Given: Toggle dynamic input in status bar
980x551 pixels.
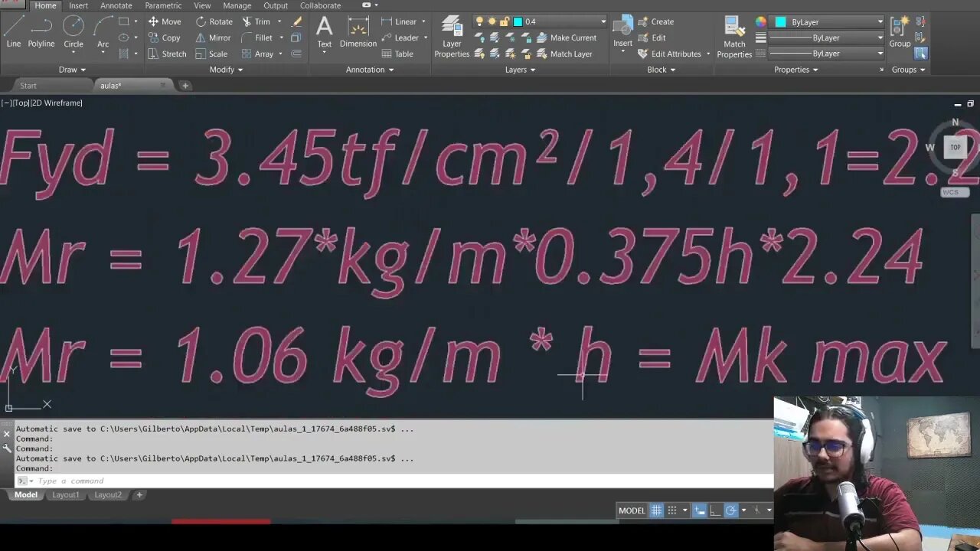Looking at the screenshot, I should point(700,510).
